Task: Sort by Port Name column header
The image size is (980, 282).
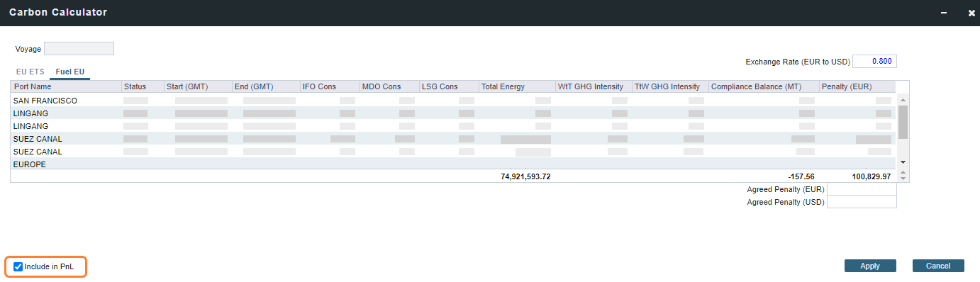Action: click(x=66, y=86)
